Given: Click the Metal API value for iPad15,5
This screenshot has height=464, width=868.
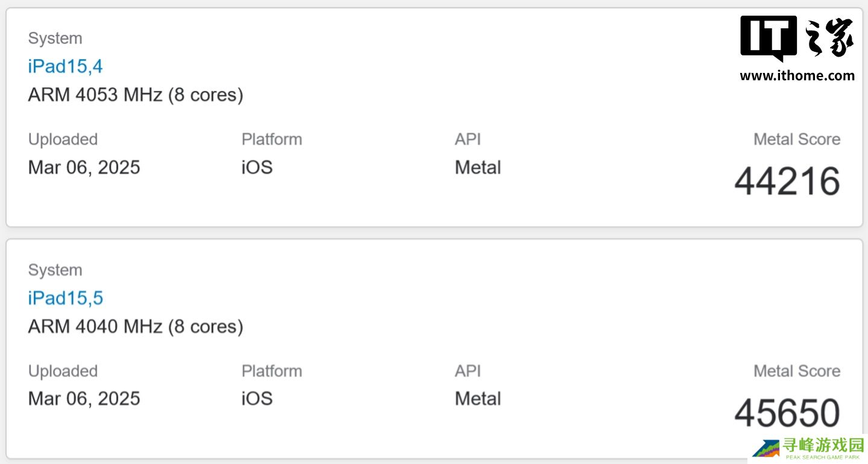Looking at the screenshot, I should (477, 398).
